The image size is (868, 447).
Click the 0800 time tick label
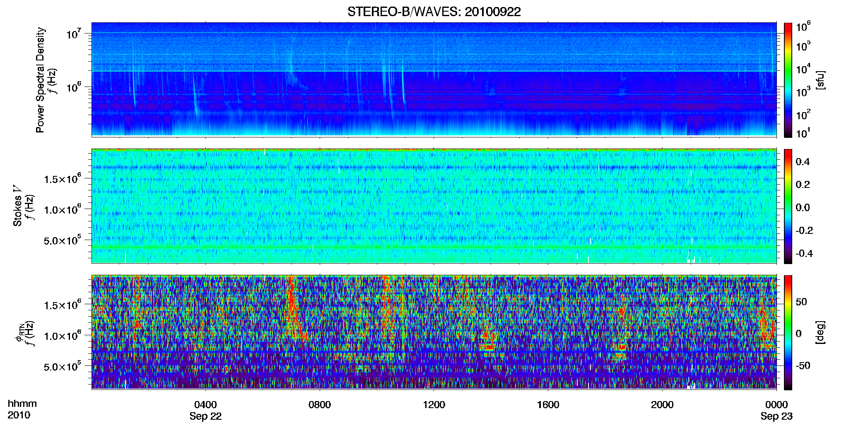pos(320,405)
